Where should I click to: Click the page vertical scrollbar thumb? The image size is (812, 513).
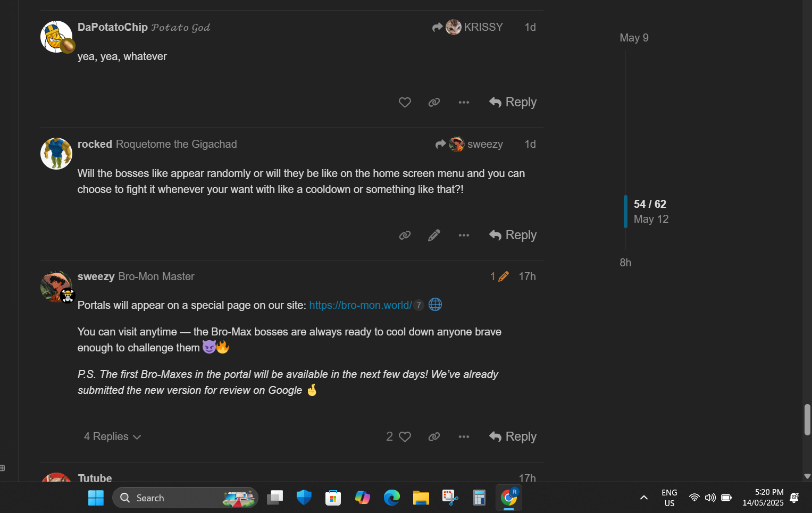click(x=807, y=419)
